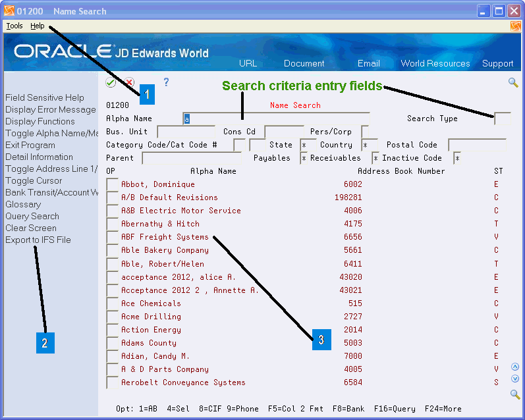This screenshot has height=420, width=525.
Task: Click the Alpha Name input field
Action: [x=276, y=118]
